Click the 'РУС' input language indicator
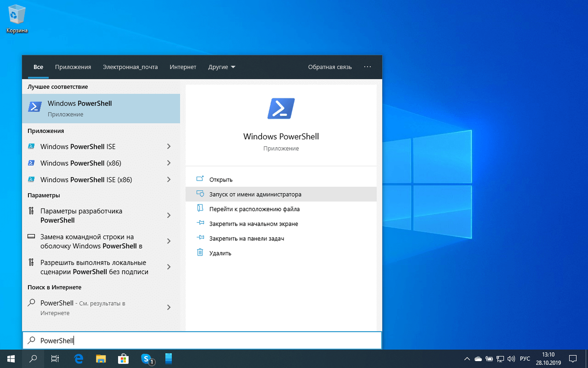This screenshot has height=368, width=588. pos(525,359)
